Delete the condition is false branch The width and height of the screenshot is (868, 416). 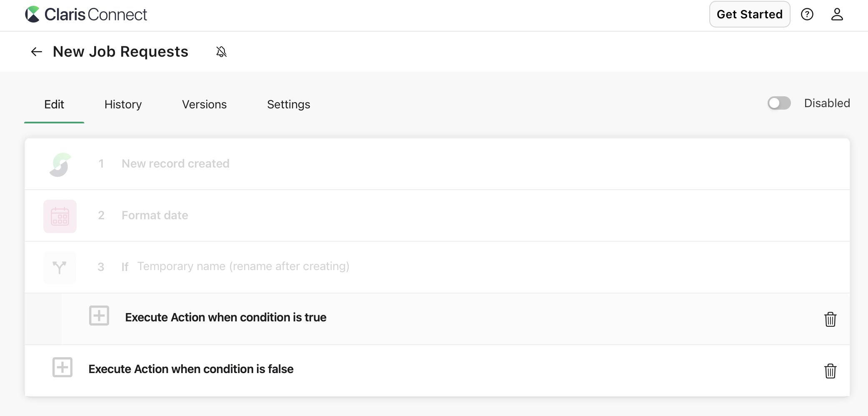coord(830,371)
